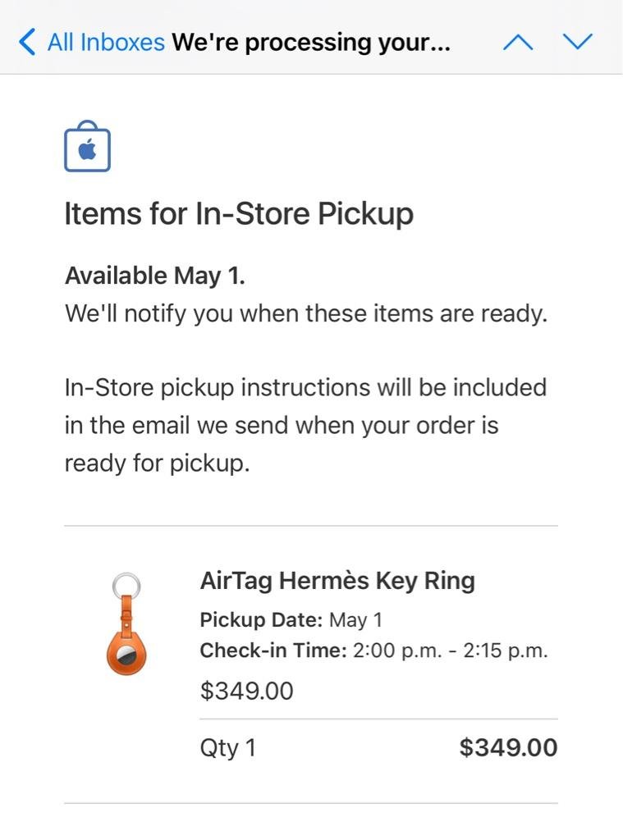
Task: Tap the Qty 1 label
Action: (227, 748)
